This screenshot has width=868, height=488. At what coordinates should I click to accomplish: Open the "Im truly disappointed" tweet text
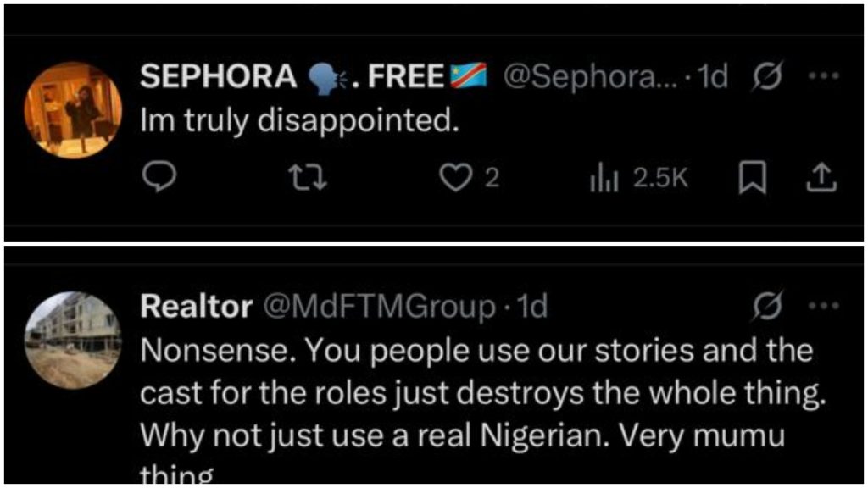[298, 121]
